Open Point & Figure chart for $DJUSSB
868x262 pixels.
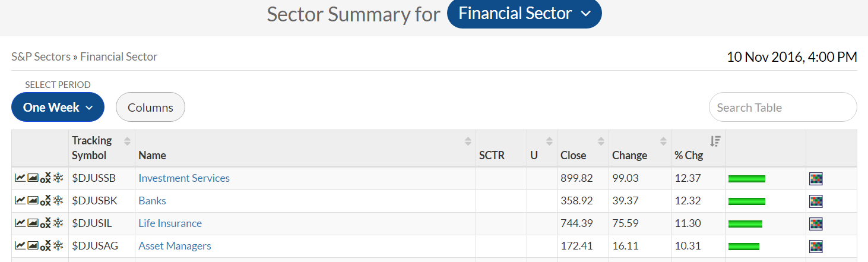coord(45,178)
